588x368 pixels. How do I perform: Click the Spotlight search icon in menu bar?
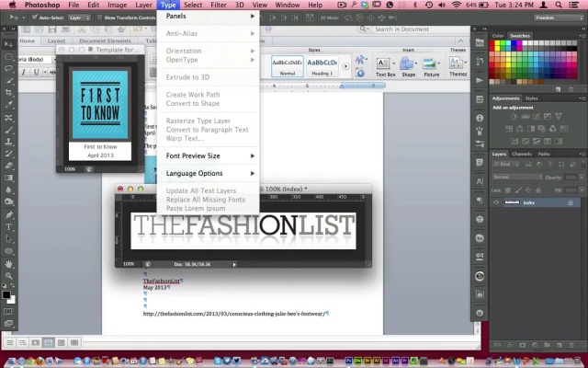click(x=559, y=5)
